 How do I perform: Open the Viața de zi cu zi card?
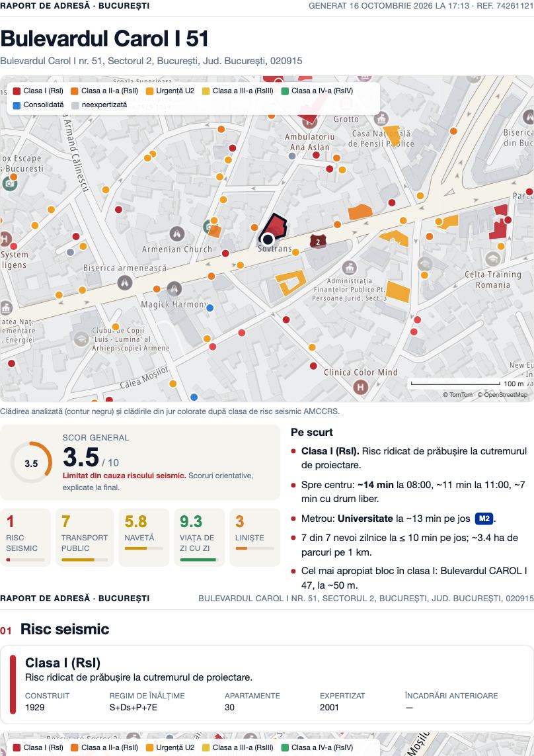[200, 537]
